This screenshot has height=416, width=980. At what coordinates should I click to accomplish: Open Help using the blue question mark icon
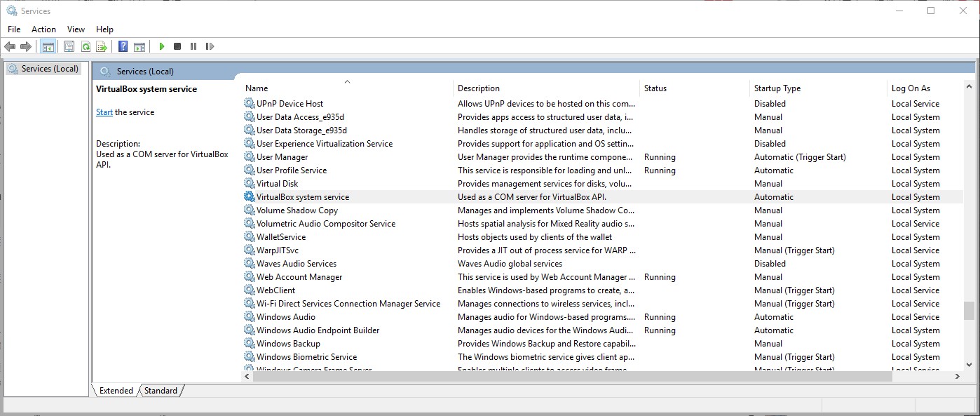pyautogui.click(x=123, y=46)
